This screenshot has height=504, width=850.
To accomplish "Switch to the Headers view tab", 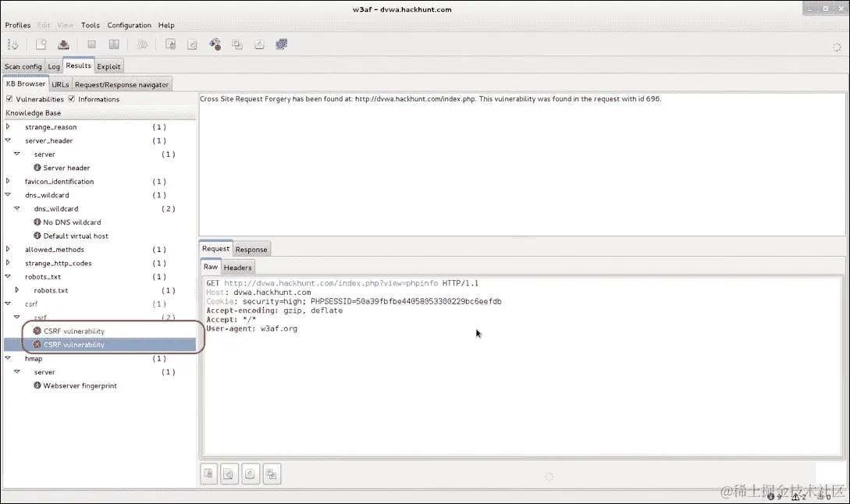I will [238, 267].
